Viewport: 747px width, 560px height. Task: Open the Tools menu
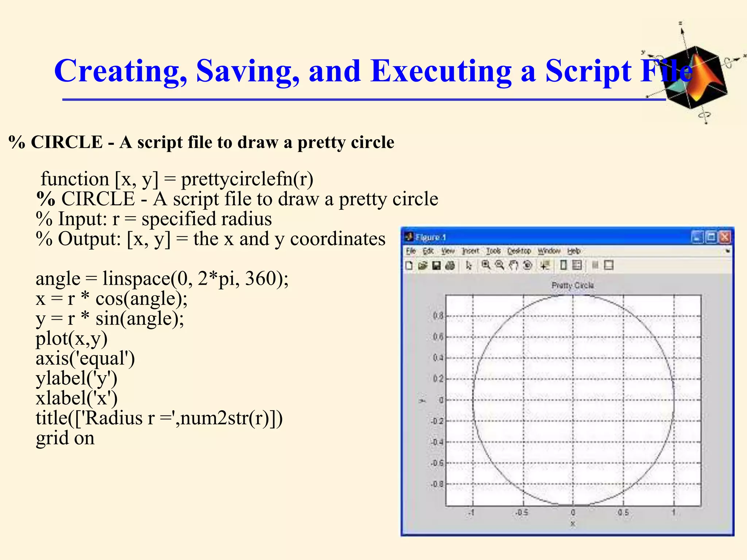coord(493,251)
